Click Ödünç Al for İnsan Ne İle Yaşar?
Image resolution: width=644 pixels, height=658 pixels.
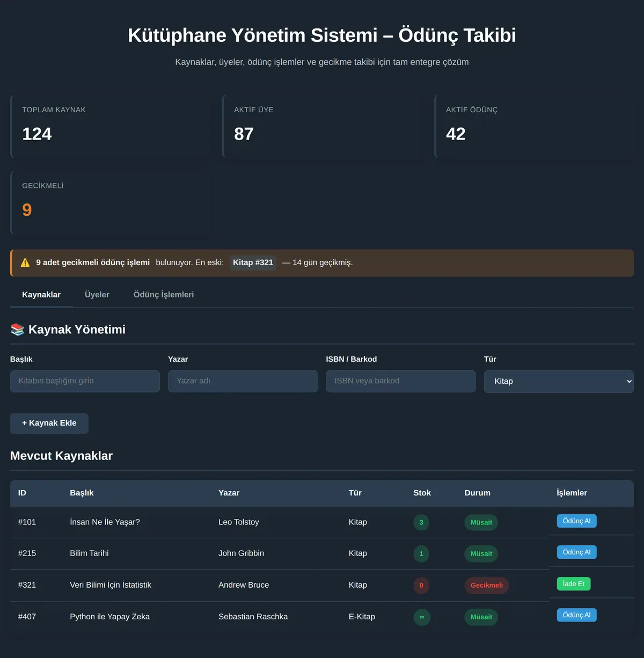(x=576, y=521)
